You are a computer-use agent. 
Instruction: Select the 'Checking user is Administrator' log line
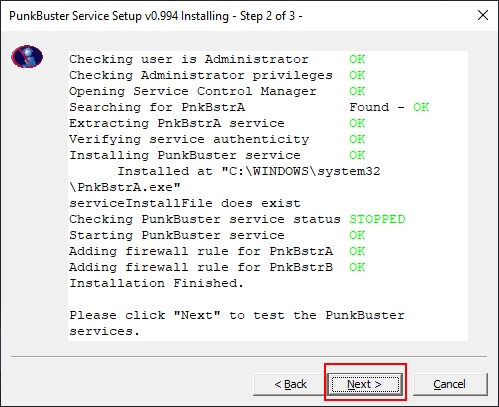[x=189, y=59]
